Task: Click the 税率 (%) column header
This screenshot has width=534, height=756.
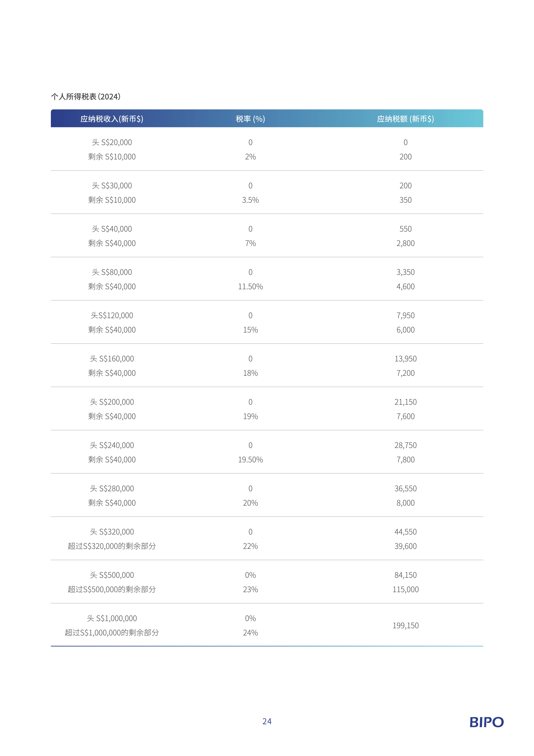Action: 250,119
